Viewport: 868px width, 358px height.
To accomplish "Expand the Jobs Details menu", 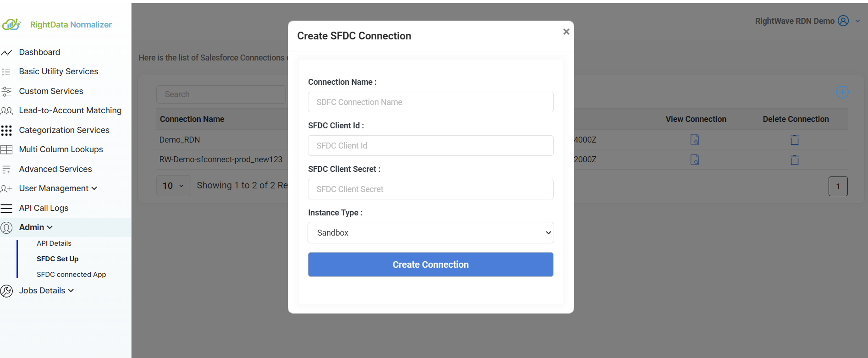I will 46,291.
